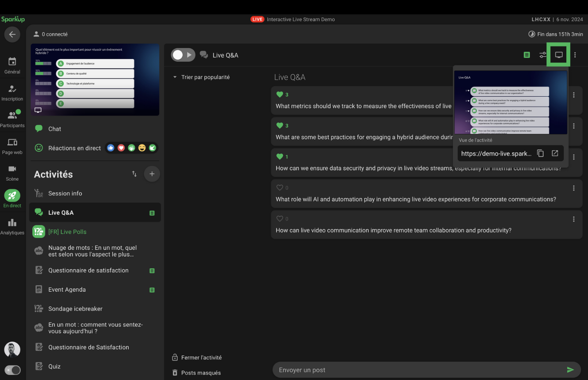The height and width of the screenshot is (380, 588).
Task: Go to the Analytiques section
Action: [x=12, y=226]
